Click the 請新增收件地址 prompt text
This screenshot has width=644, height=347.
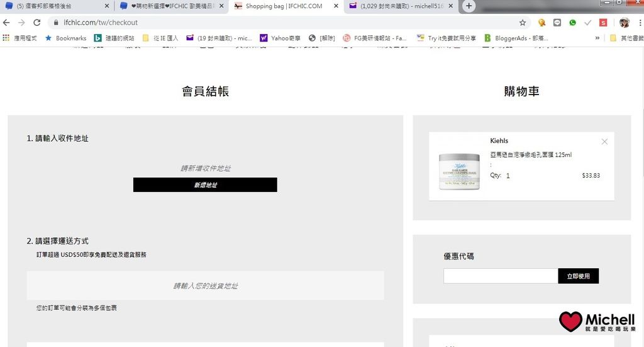point(206,168)
